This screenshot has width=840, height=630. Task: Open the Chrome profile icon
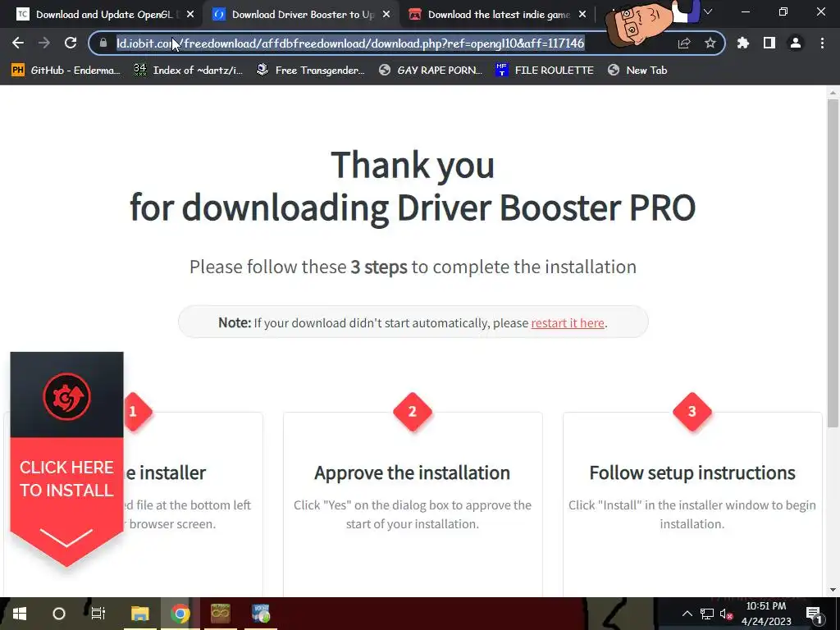click(796, 43)
